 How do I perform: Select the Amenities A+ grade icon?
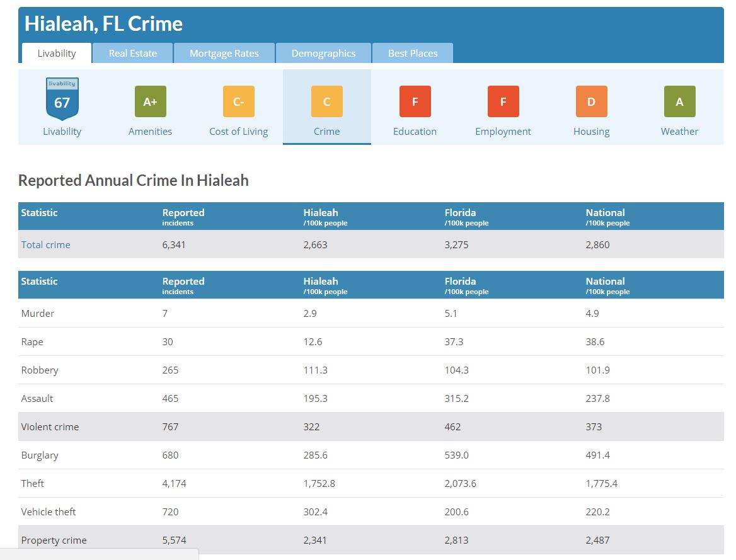(x=150, y=101)
